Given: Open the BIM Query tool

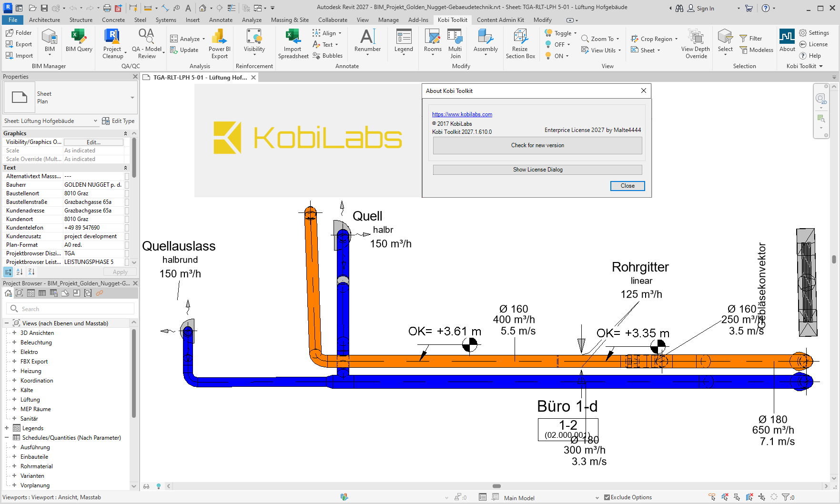Looking at the screenshot, I should [x=79, y=40].
